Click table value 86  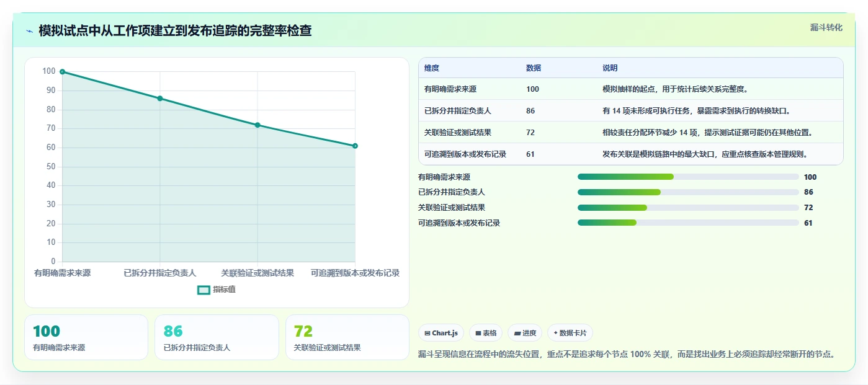530,111
